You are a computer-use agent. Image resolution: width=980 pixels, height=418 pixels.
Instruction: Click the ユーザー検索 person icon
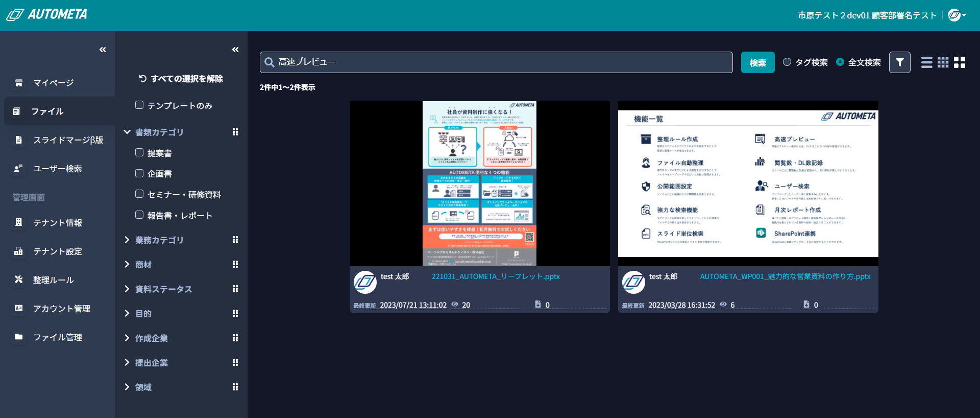point(19,168)
